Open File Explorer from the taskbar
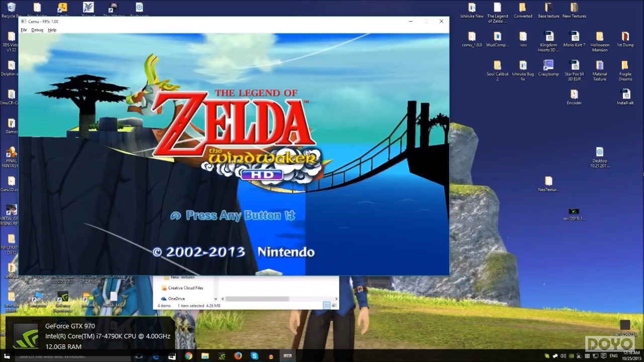This screenshot has height=362, width=644. coord(205,356)
